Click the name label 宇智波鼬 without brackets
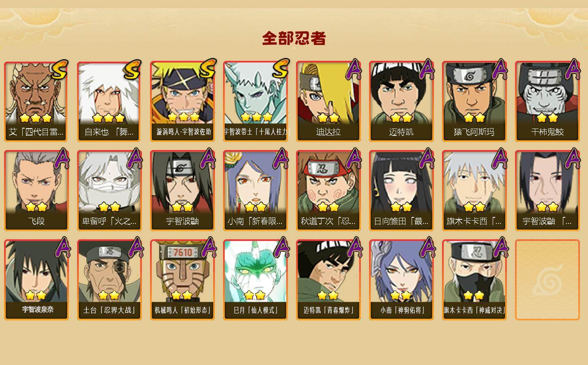Viewport: 588px width, 365px height. [182, 221]
